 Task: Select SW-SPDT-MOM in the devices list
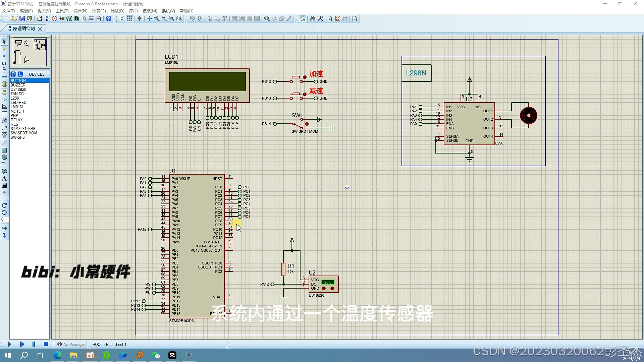click(30, 133)
